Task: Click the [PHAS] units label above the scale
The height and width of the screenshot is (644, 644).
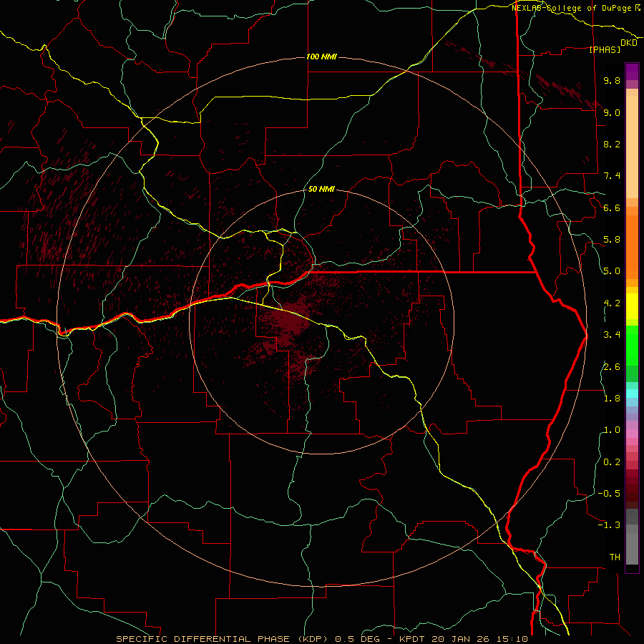Action: [x=605, y=49]
